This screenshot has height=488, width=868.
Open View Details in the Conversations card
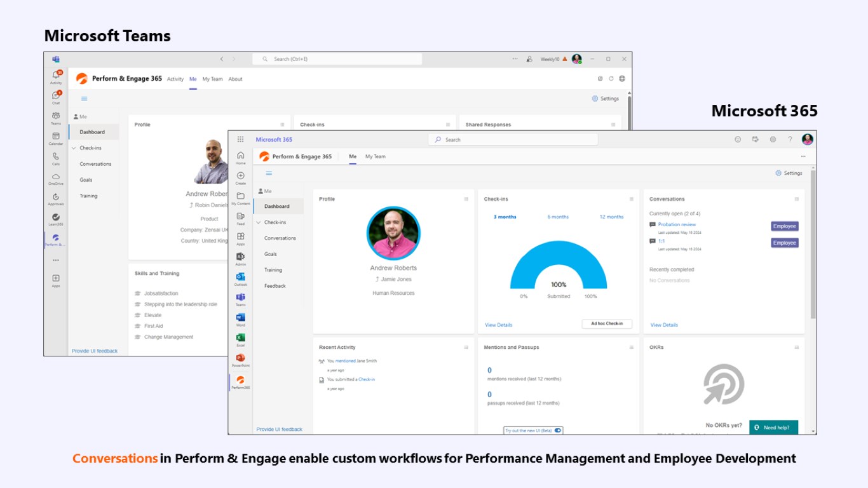click(664, 325)
